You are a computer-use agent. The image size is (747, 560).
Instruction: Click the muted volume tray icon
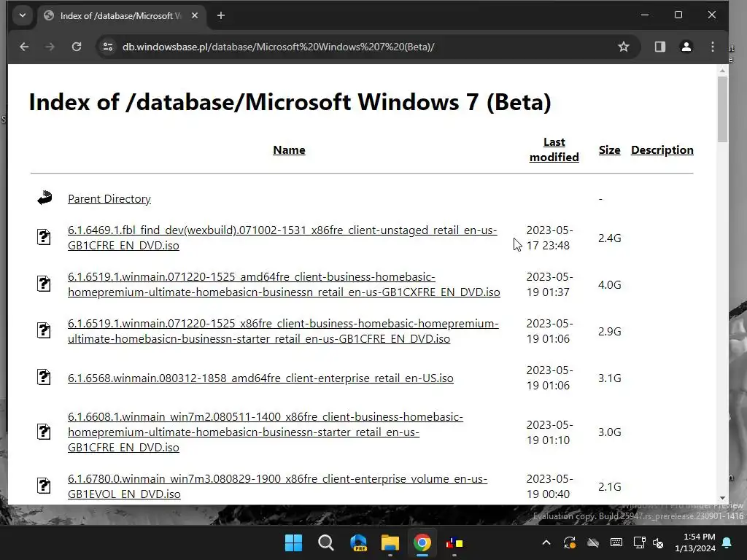pyautogui.click(x=658, y=542)
